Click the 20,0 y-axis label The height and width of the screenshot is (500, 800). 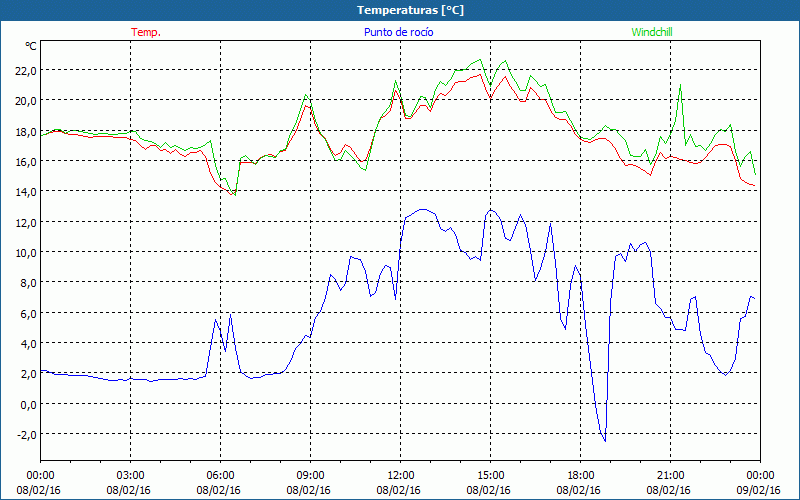coord(26,101)
